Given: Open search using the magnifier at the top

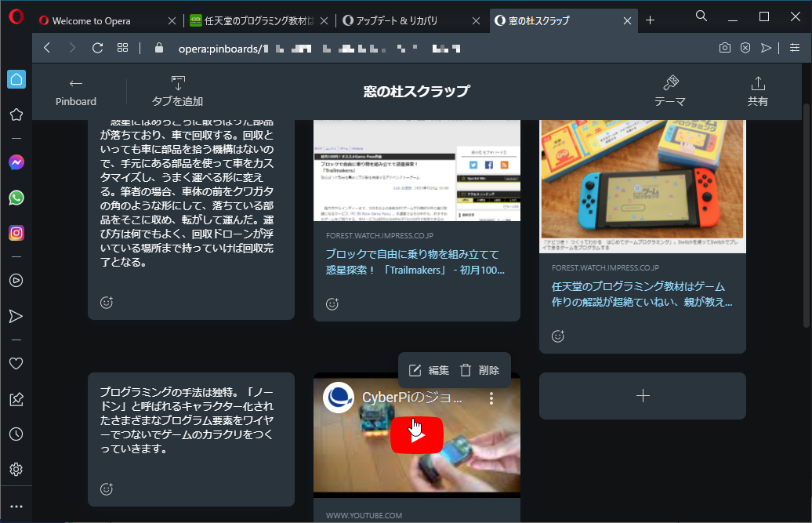Looking at the screenshot, I should 701,16.
